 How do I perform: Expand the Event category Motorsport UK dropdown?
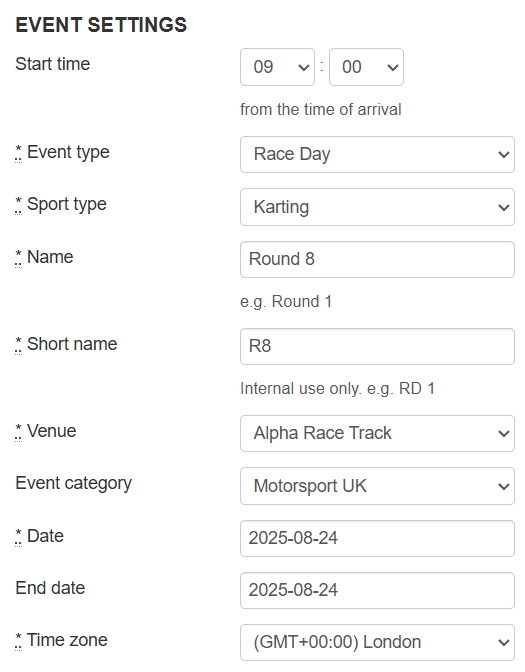coord(377,486)
